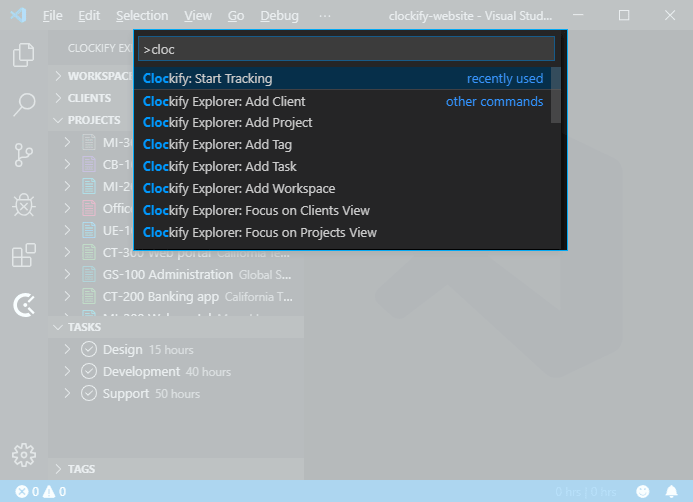
Task: Click the command palette scrollbar
Action: [556, 95]
